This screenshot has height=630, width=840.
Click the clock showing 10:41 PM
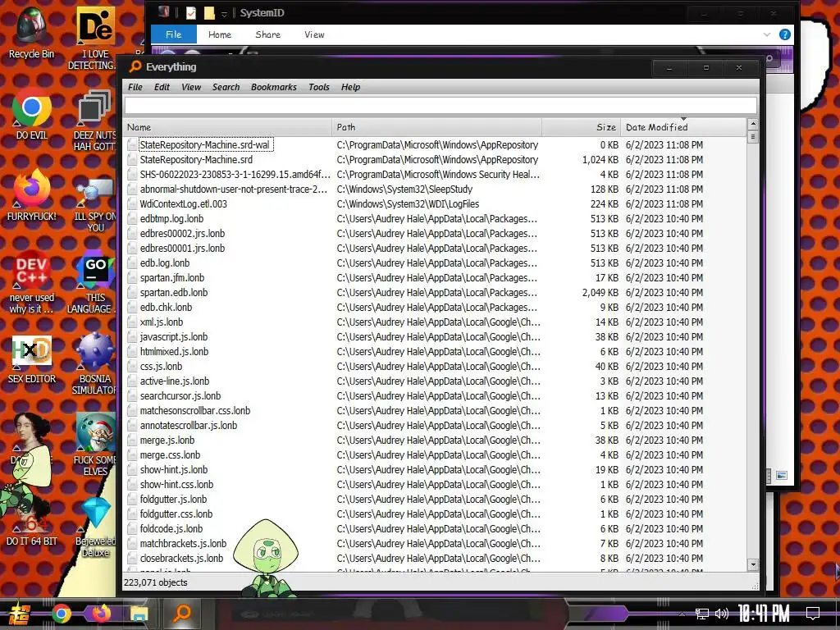764,614
